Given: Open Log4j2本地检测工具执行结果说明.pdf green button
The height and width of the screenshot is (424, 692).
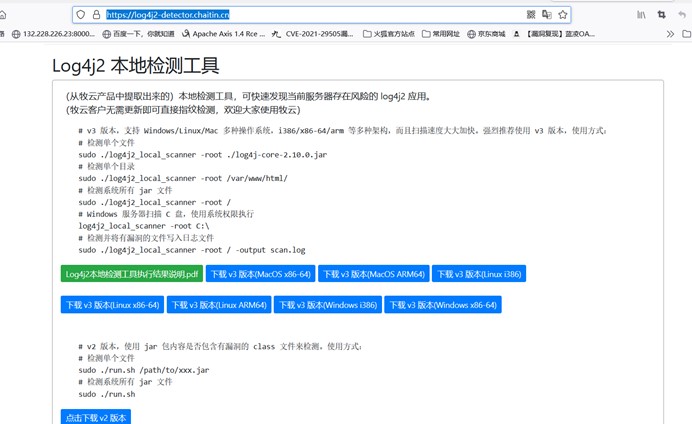Looking at the screenshot, I should pyautogui.click(x=132, y=274).
